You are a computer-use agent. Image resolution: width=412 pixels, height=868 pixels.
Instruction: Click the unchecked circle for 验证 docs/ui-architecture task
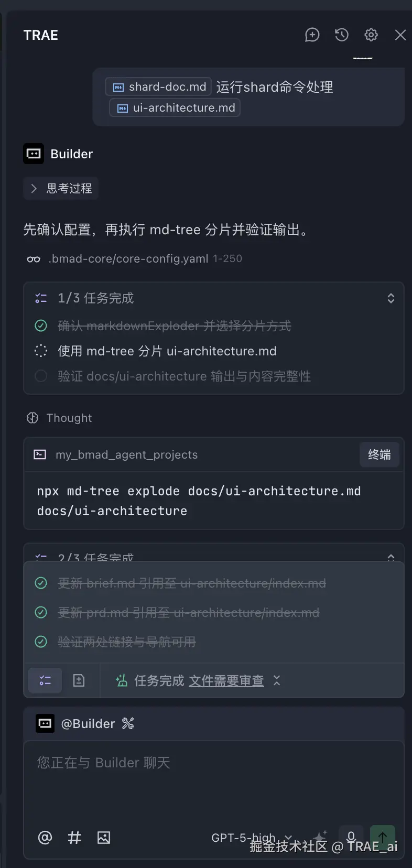click(41, 376)
